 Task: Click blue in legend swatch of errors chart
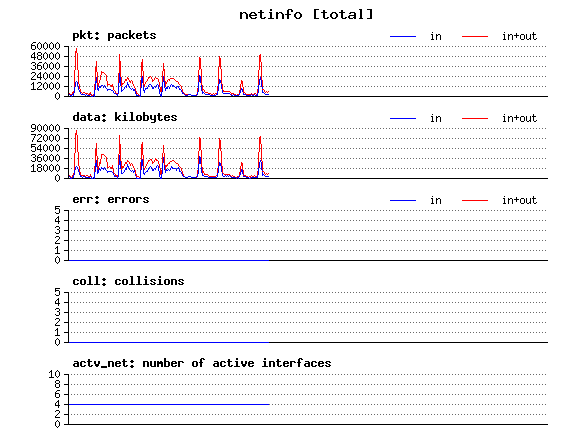click(403, 200)
